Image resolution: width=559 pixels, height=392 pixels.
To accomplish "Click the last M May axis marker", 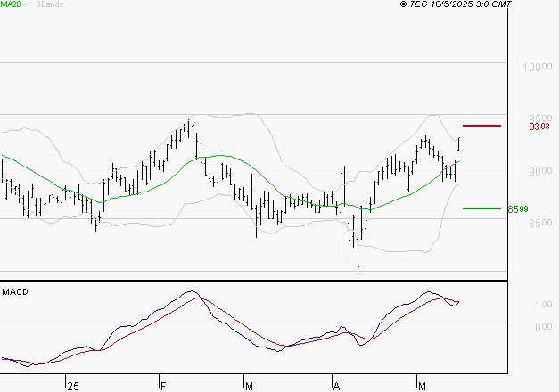I will coord(422,387).
